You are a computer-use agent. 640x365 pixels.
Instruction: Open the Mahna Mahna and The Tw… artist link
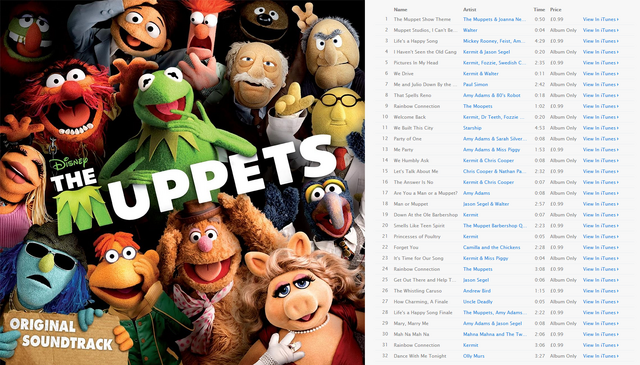494,334
